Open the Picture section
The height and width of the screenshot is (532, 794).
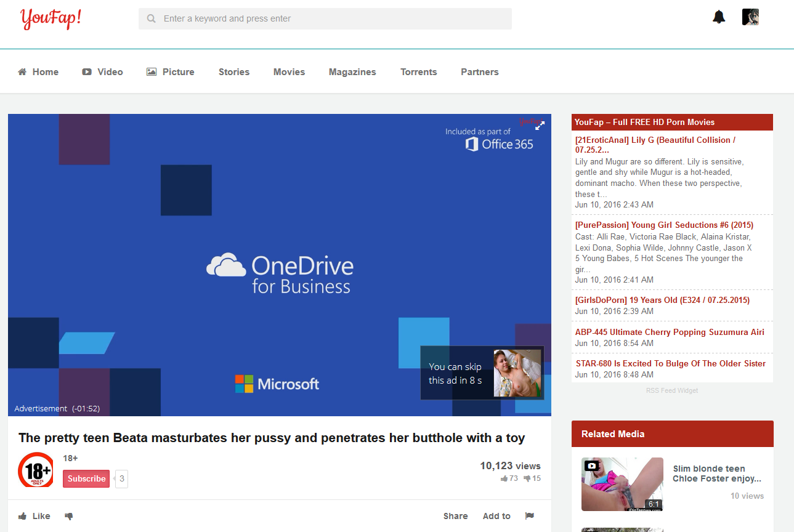pos(171,72)
